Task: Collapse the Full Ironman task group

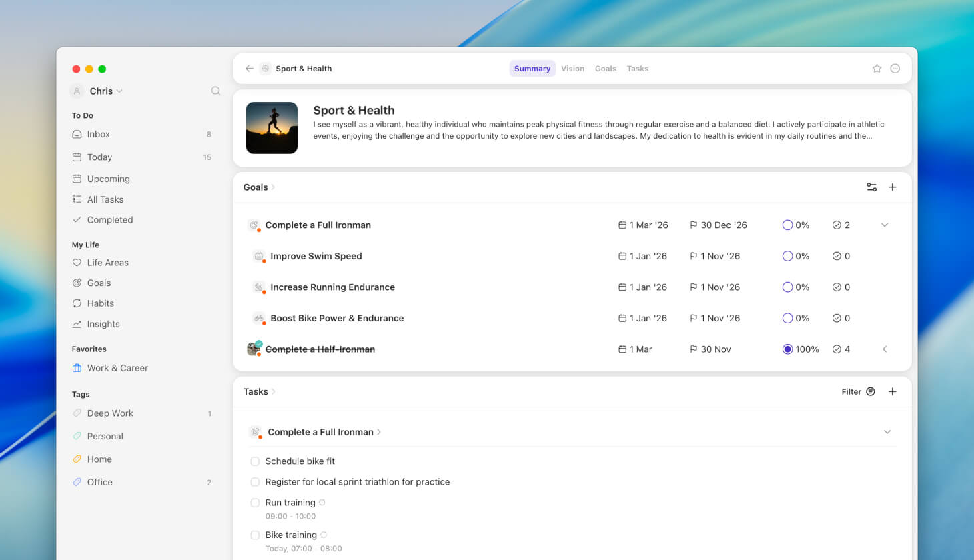Action: pyautogui.click(x=887, y=432)
